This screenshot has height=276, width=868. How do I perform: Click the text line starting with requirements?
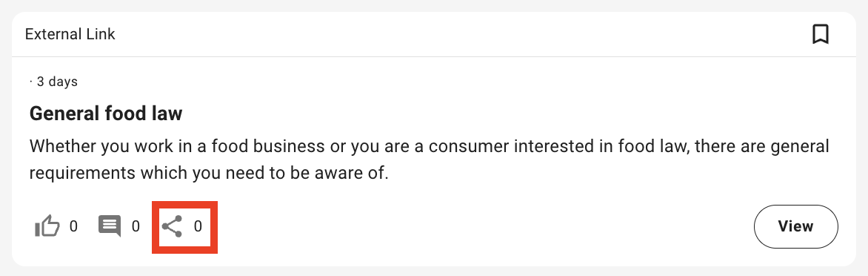point(210,173)
